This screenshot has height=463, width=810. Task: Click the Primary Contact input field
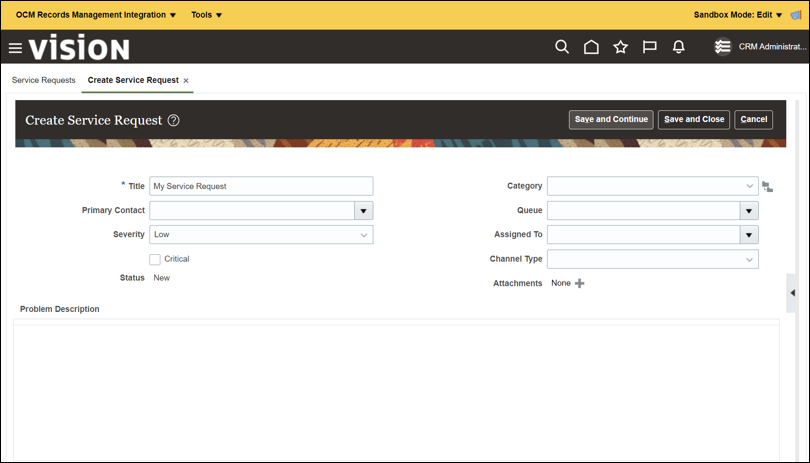[x=252, y=211]
